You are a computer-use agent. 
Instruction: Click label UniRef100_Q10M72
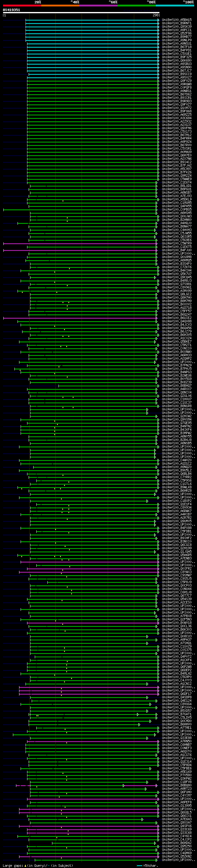[177, 108]
